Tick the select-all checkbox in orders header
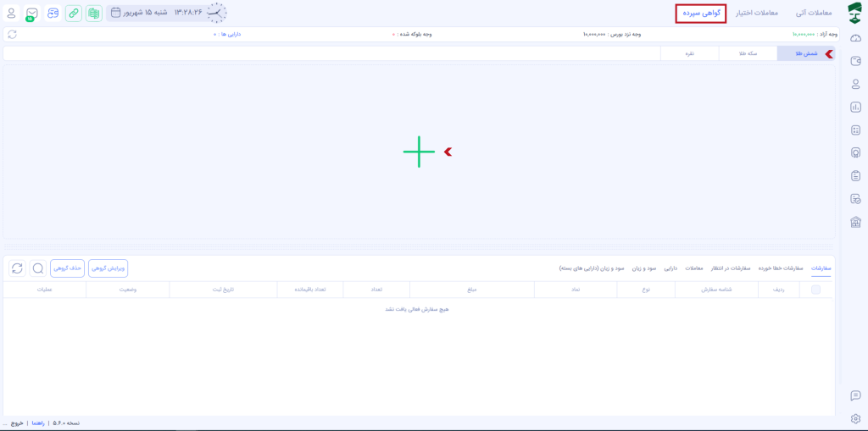 pyautogui.click(x=815, y=290)
